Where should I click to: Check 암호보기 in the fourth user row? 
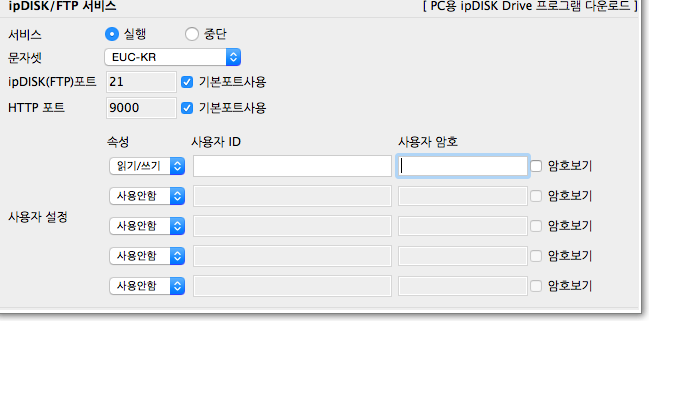pyautogui.click(x=536, y=256)
